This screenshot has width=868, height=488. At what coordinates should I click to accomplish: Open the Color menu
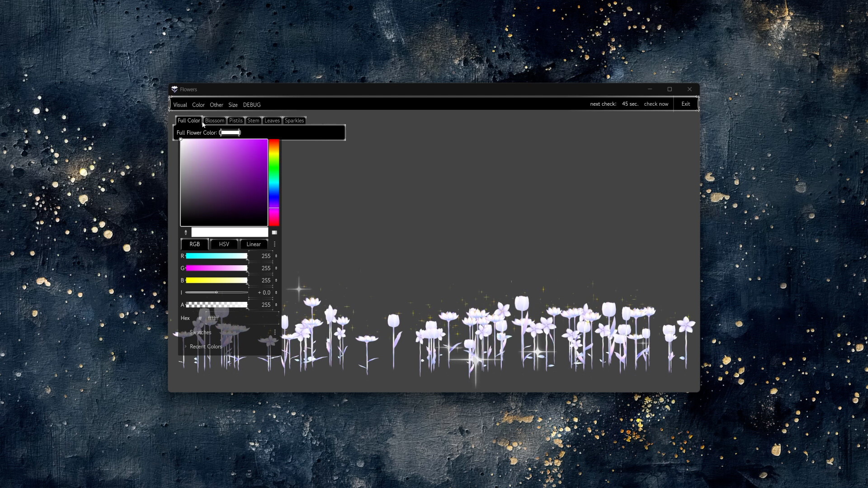click(198, 104)
